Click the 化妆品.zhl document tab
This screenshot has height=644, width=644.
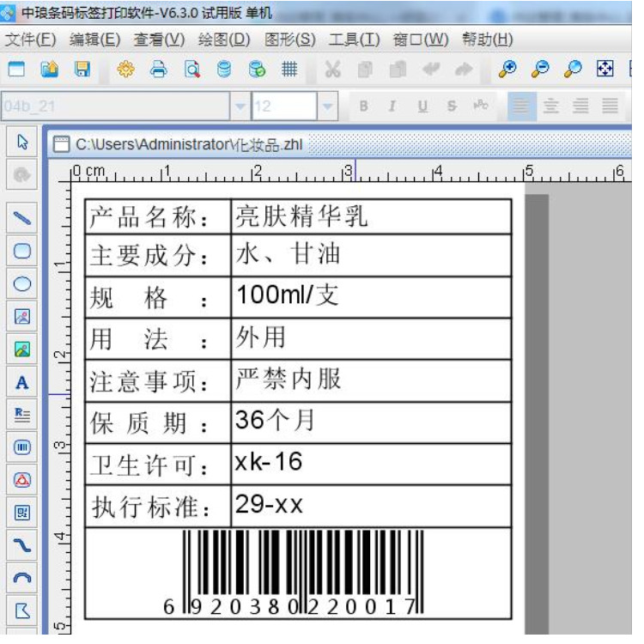179,144
